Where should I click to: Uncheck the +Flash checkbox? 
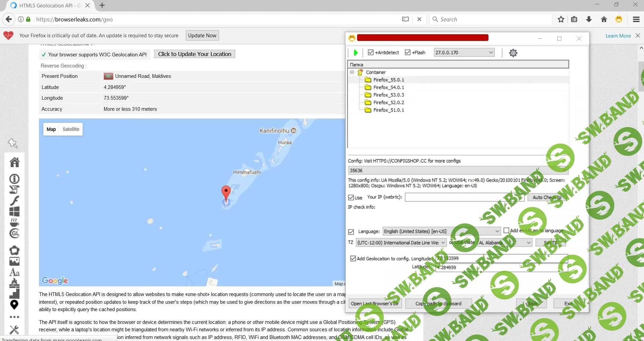pos(408,52)
